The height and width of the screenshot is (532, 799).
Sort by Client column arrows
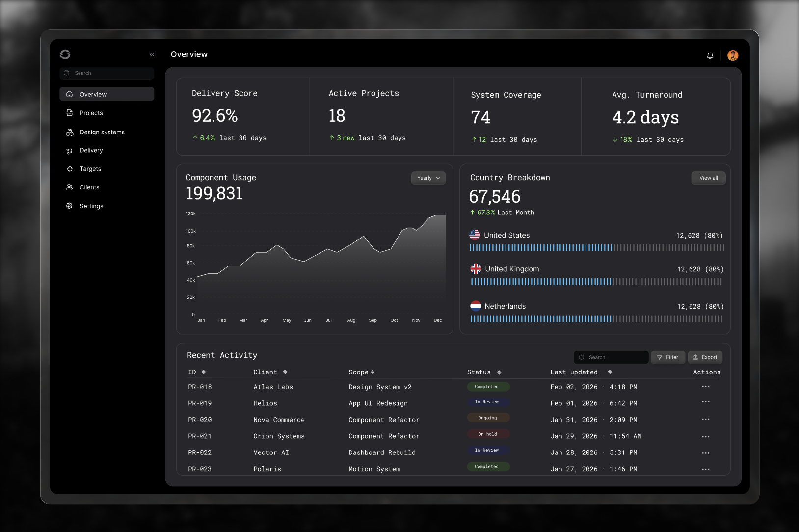(x=285, y=372)
